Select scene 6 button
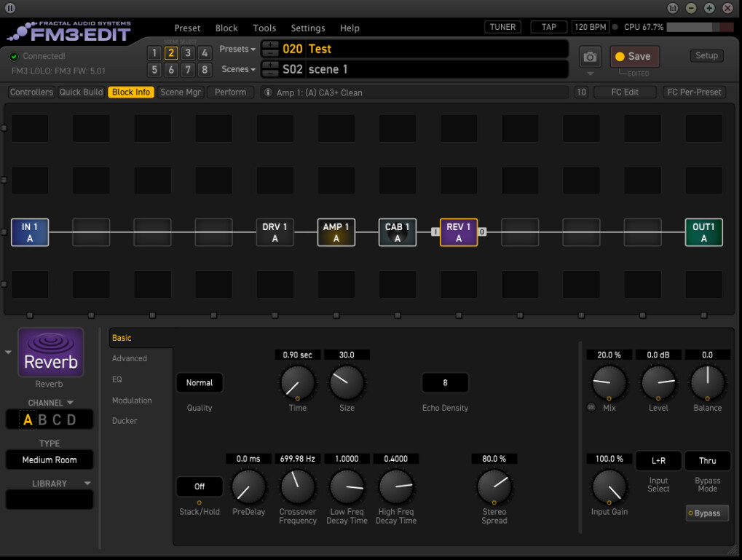 [x=171, y=70]
